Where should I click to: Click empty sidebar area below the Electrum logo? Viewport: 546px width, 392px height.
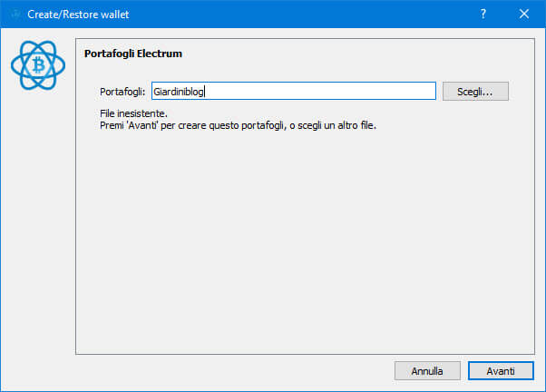point(37,223)
